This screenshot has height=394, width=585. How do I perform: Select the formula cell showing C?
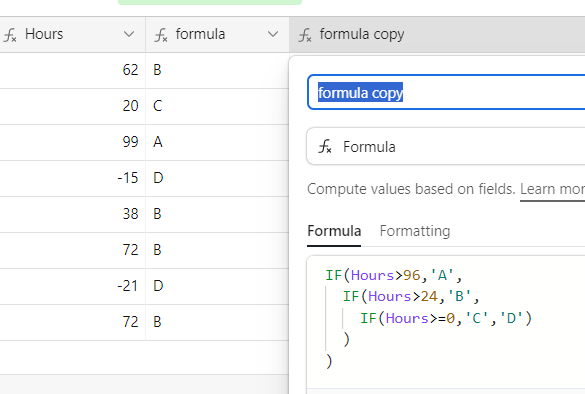pos(217,106)
